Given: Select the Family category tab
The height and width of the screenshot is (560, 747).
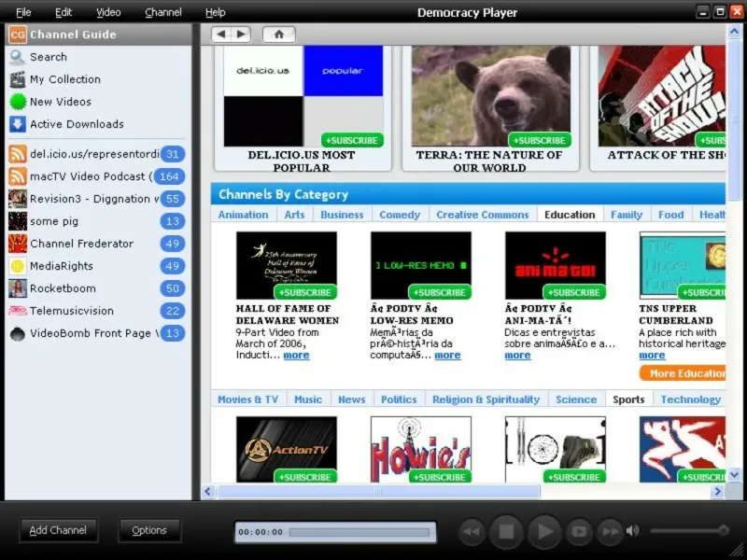Looking at the screenshot, I should (x=627, y=215).
